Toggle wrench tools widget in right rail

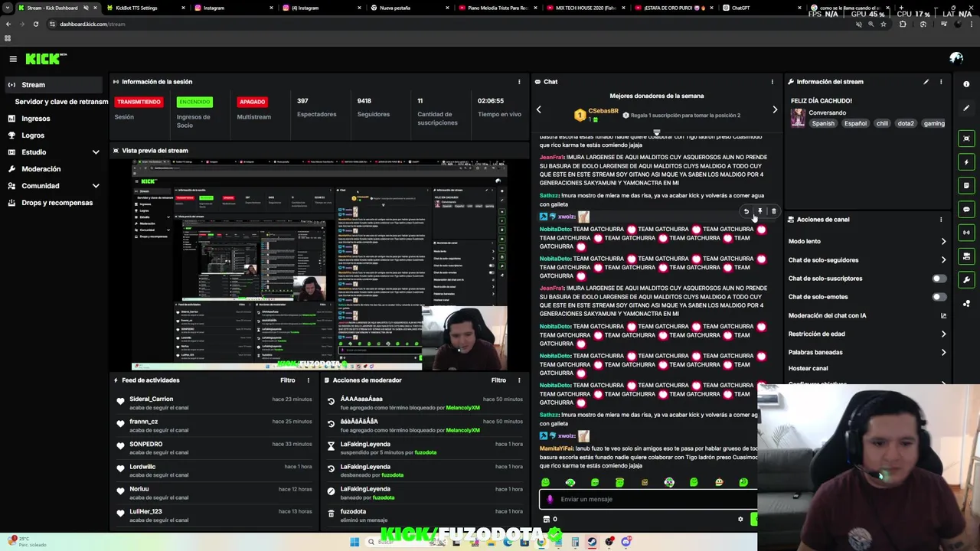pyautogui.click(x=966, y=280)
